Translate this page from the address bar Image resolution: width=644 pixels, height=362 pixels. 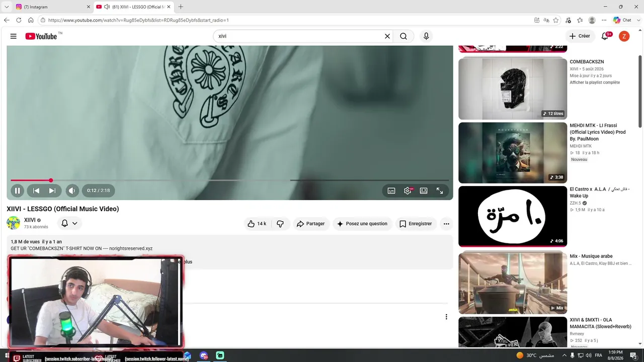tap(546, 20)
